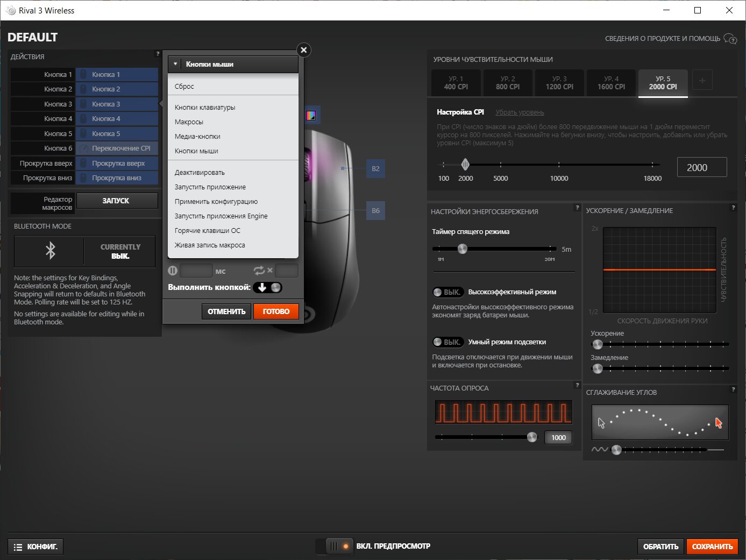Screen dimensions: 746x560
Task: Click angle snapping slider handle
Action: coord(616,450)
